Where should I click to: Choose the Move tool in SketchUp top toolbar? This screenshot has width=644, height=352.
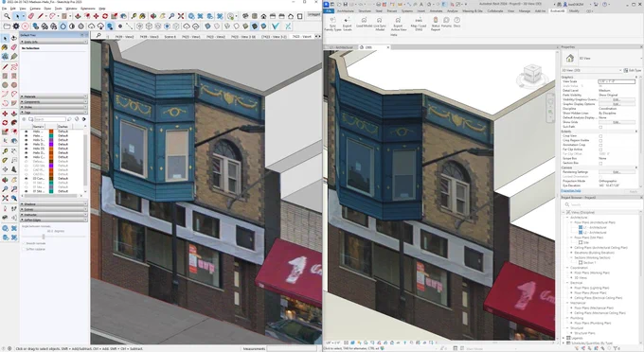pos(96,16)
